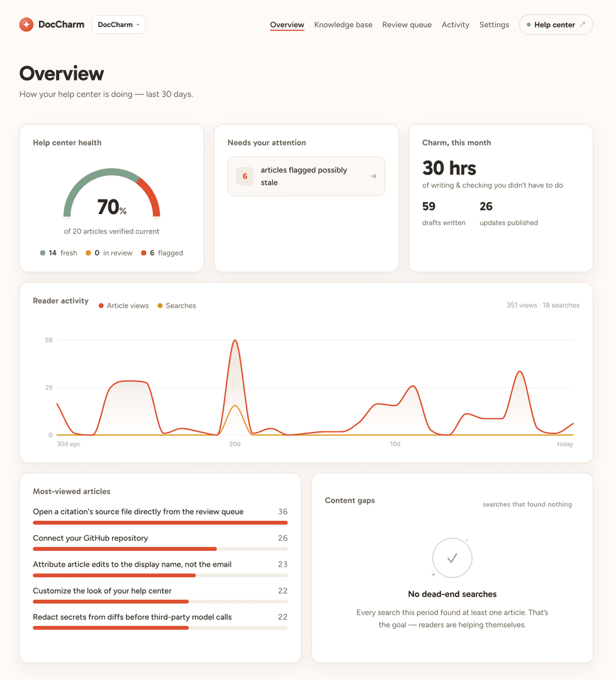Click the Help center button
This screenshot has height=680, width=616.
(556, 25)
